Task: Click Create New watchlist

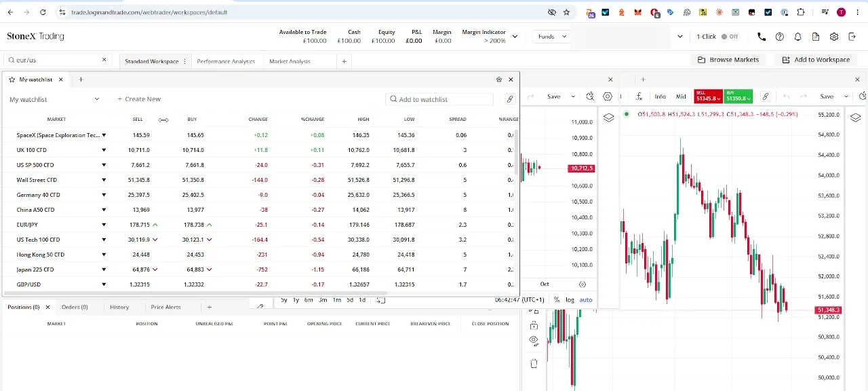Action: tap(139, 99)
